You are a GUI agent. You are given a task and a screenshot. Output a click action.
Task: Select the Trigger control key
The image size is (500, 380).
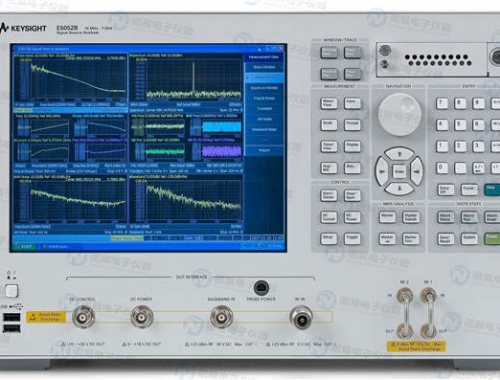[x=352, y=239]
